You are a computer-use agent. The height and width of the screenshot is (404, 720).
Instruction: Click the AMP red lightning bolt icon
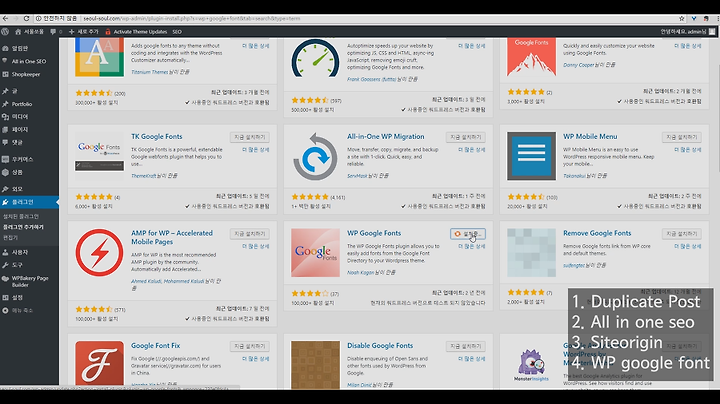pyautogui.click(x=99, y=252)
